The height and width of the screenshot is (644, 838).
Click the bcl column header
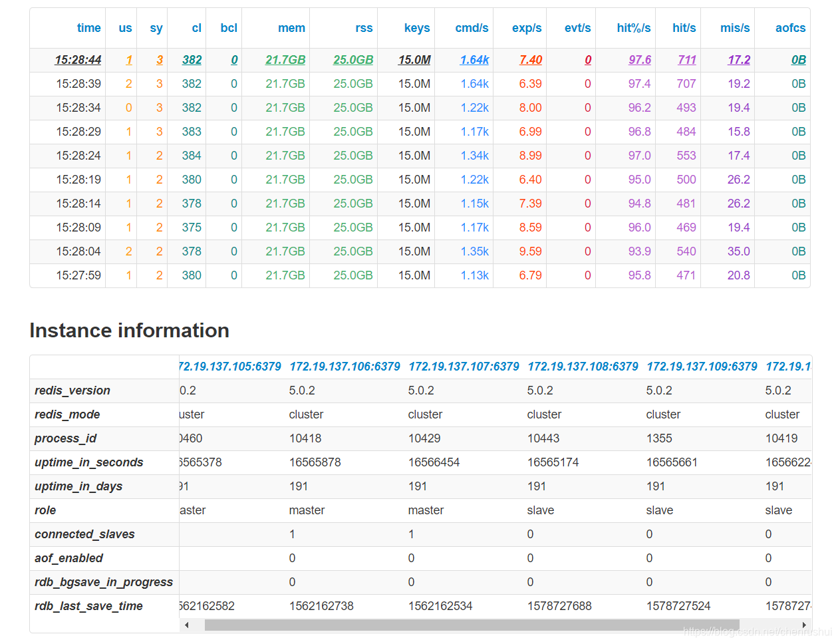tap(229, 28)
